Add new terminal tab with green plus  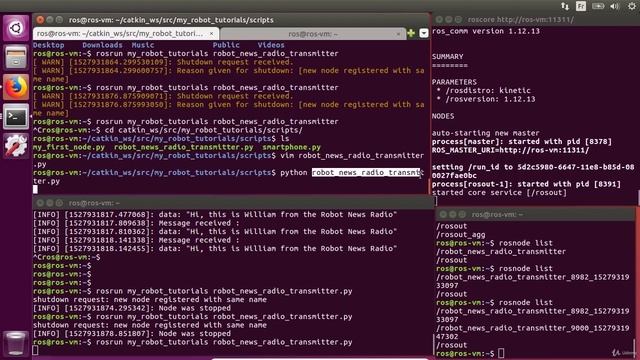click(411, 33)
